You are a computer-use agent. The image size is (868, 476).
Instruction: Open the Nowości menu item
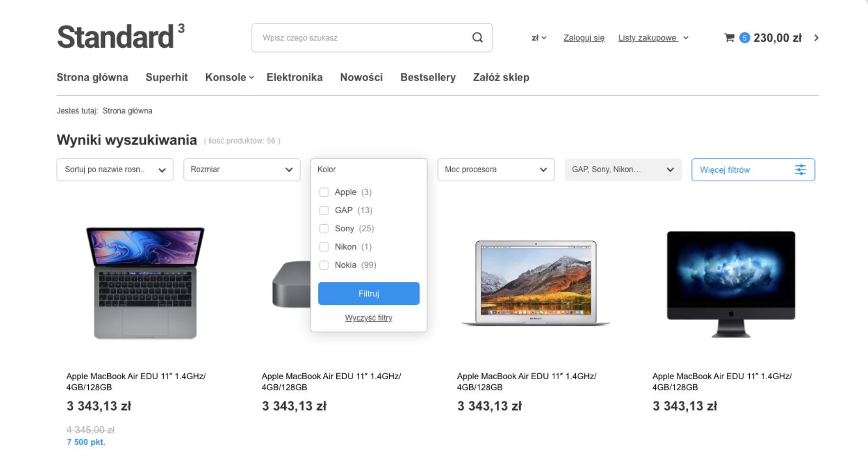(x=362, y=77)
